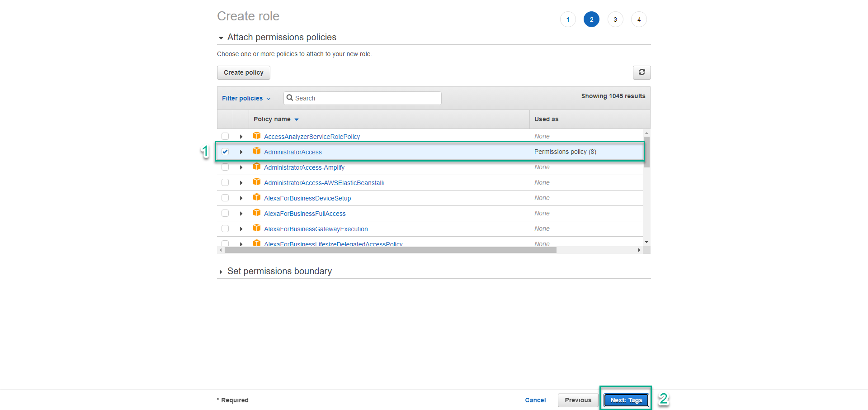Open the Filter policies dropdown

tap(246, 98)
